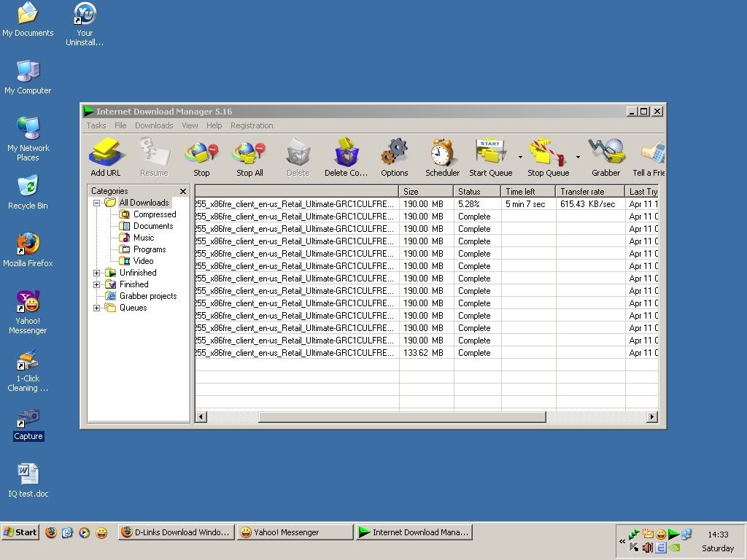Sort by Last Try column header
The height and width of the screenshot is (560, 747).
point(641,192)
